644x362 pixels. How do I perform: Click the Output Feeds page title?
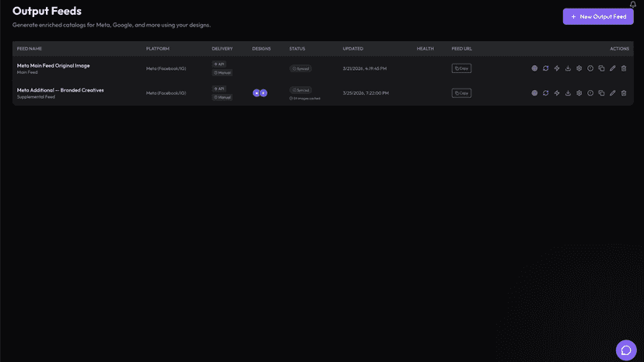[47, 11]
